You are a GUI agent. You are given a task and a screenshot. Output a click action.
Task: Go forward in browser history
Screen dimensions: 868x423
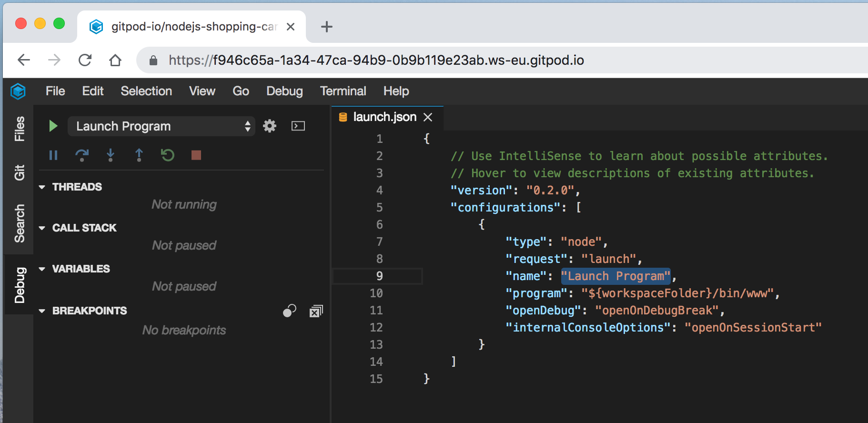coord(54,60)
